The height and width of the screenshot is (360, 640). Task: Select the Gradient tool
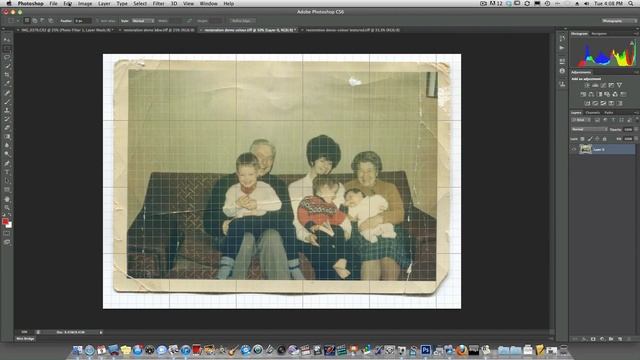tap(7, 137)
